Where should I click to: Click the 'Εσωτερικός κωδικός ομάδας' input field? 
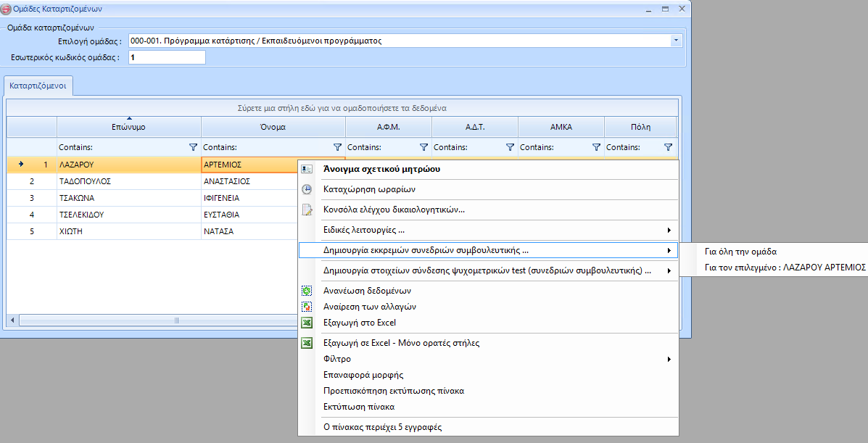167,57
